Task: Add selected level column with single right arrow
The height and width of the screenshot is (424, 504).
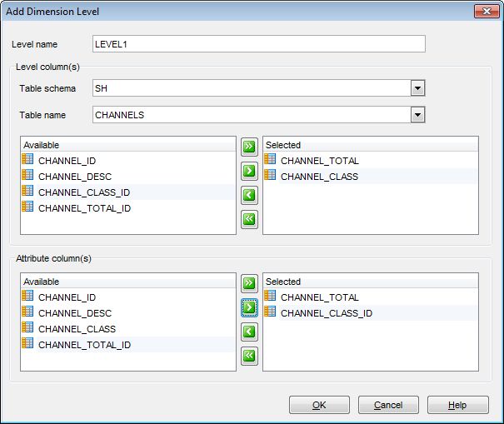Action: 249,172
